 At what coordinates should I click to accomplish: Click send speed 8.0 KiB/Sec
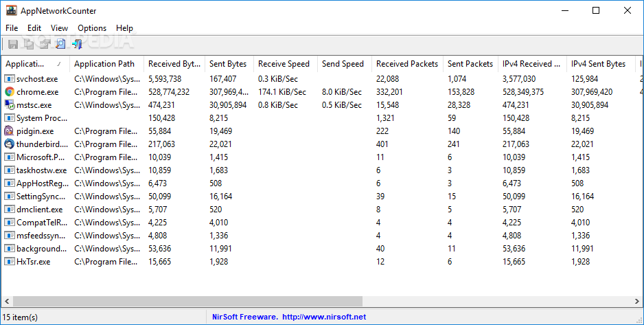(342, 92)
